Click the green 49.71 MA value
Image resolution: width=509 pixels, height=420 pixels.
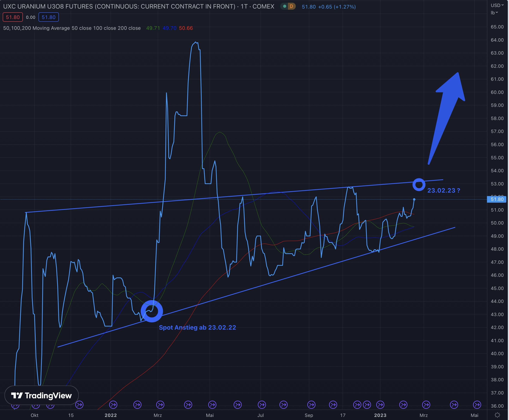pyautogui.click(x=153, y=28)
